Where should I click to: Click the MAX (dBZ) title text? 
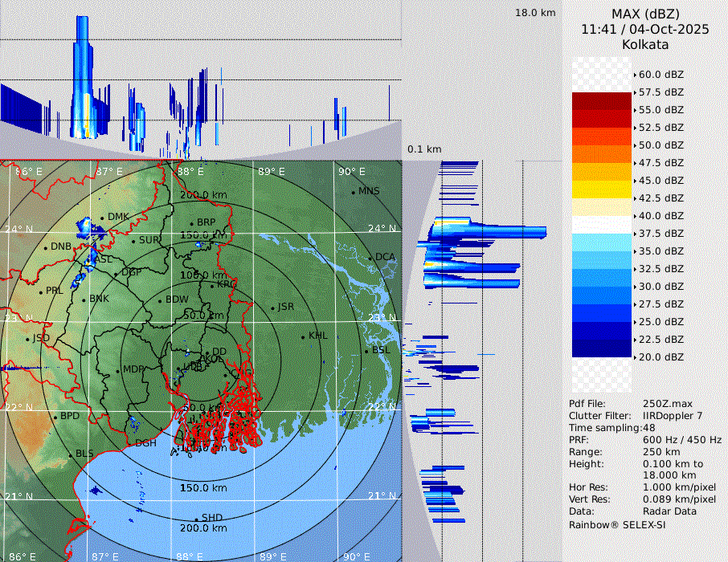[645, 14]
